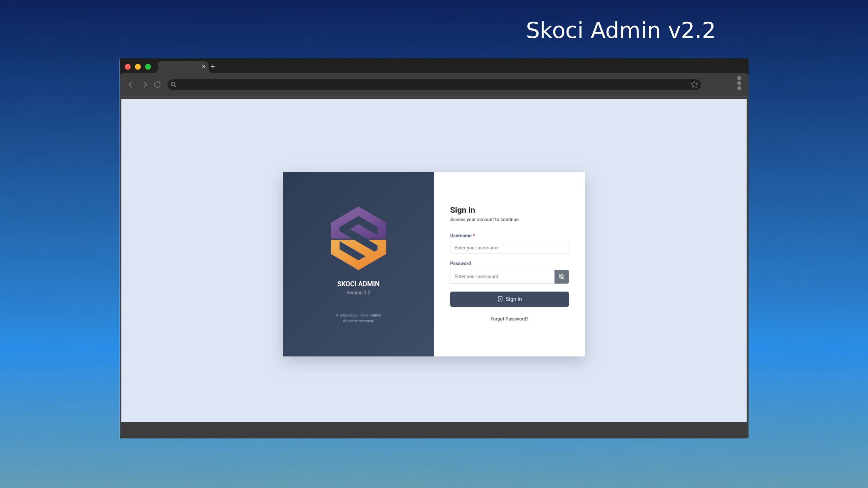Click the Version 2.2 label under Skoci Admin

(x=358, y=292)
